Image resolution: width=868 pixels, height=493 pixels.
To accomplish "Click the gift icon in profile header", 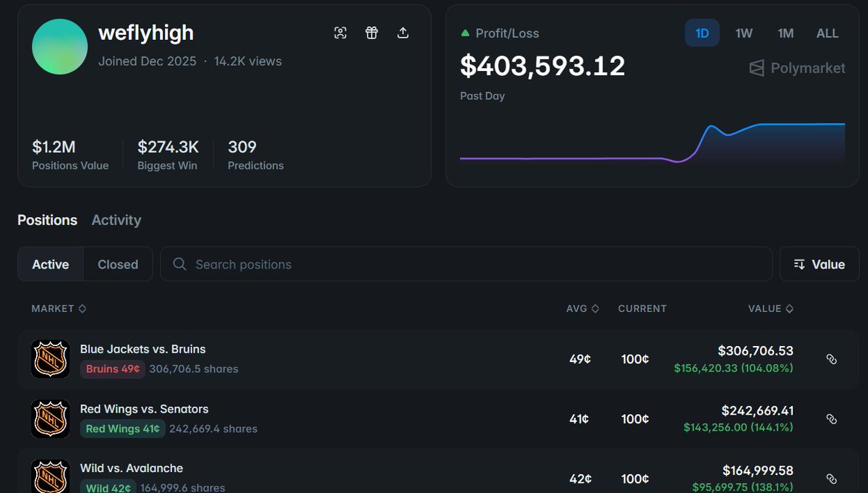I will (372, 33).
